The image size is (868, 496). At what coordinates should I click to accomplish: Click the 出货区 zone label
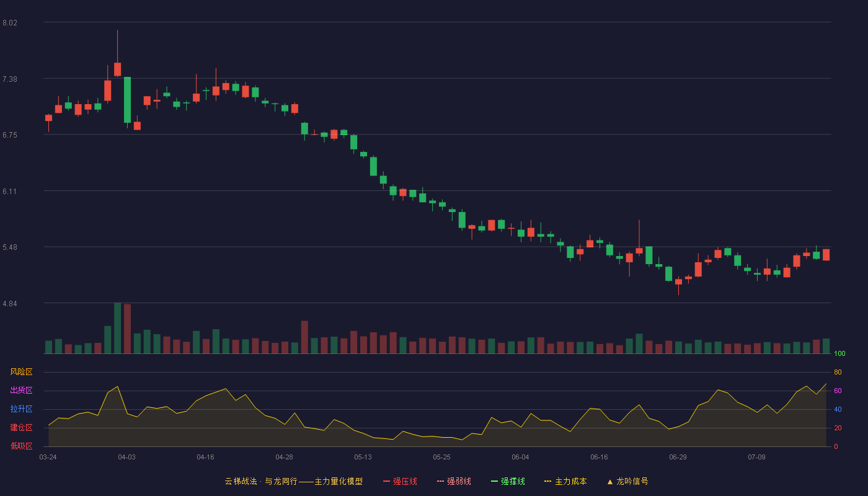21,391
